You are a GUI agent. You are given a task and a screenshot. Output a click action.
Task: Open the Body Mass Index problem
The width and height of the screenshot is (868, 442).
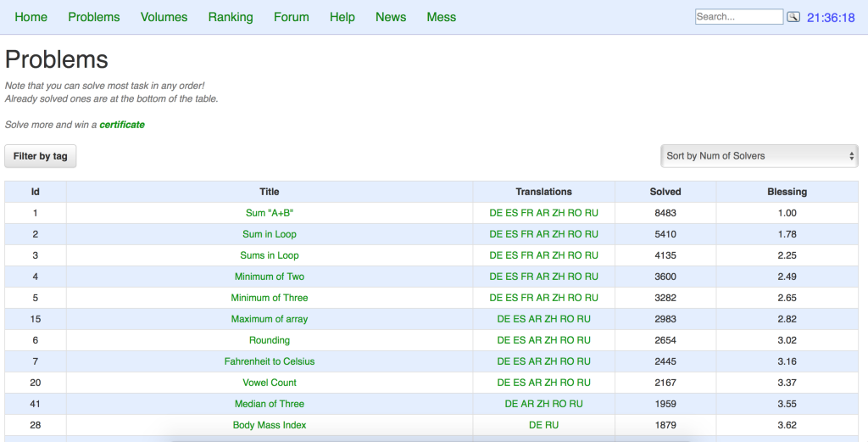click(x=270, y=425)
